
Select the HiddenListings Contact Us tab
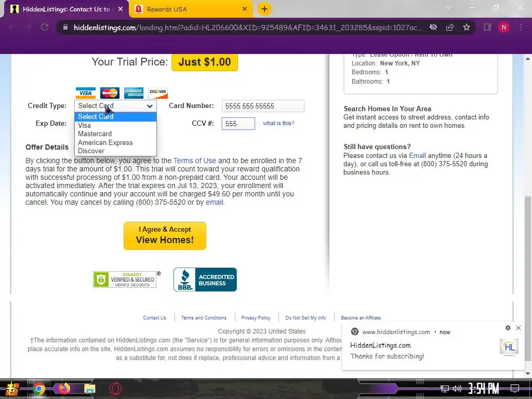pos(66,9)
